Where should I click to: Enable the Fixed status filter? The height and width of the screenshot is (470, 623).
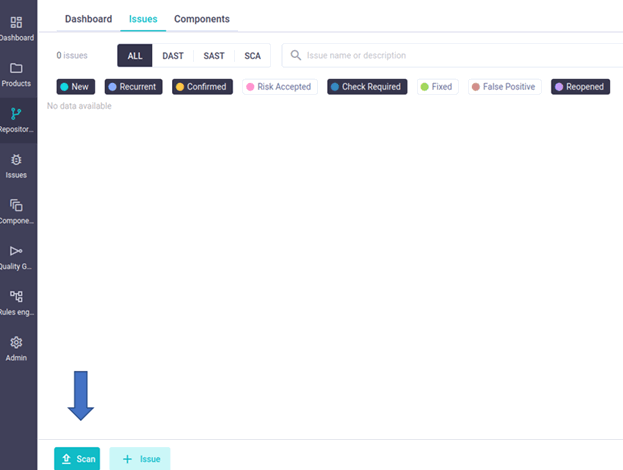tap(437, 87)
